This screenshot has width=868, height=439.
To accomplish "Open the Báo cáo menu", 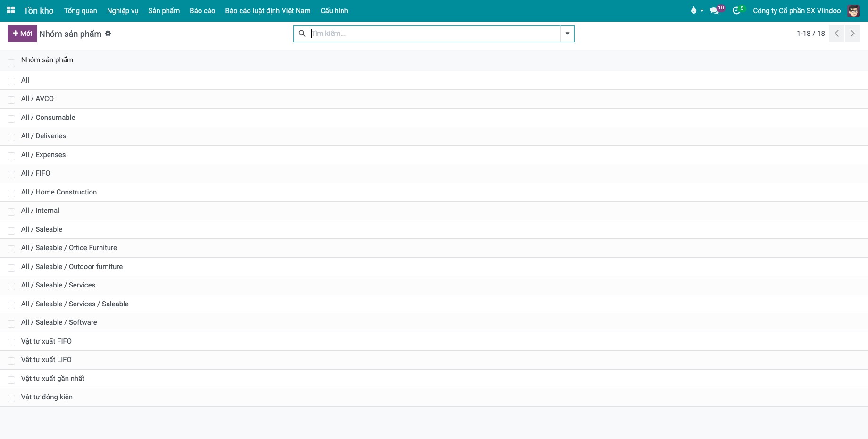I will [202, 10].
